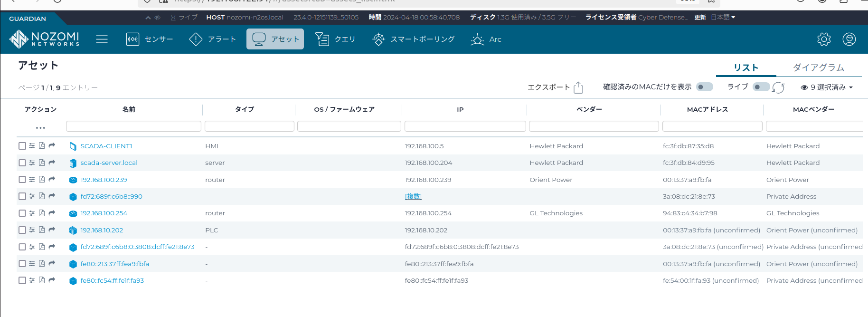Open the 9 selected columns dropdown

[827, 87]
